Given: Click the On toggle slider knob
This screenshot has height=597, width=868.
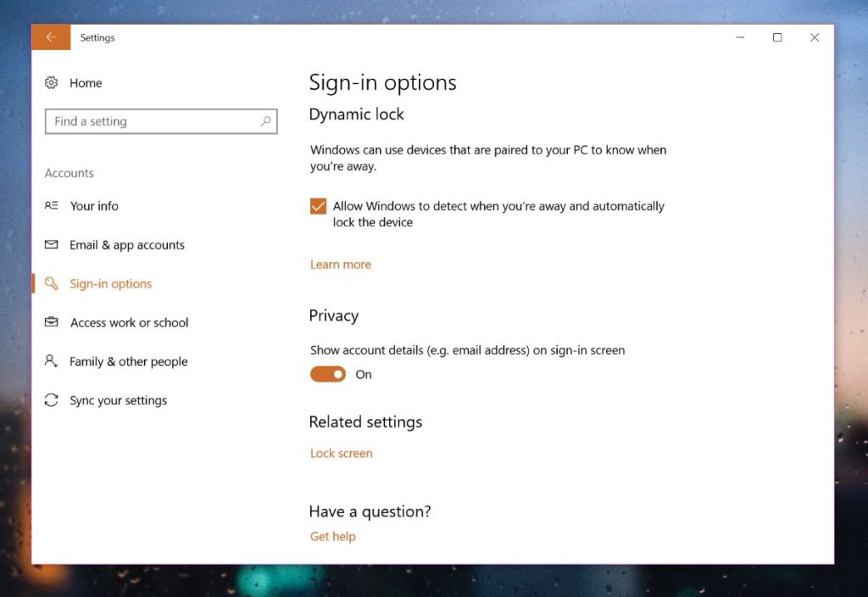Looking at the screenshot, I should click(337, 374).
